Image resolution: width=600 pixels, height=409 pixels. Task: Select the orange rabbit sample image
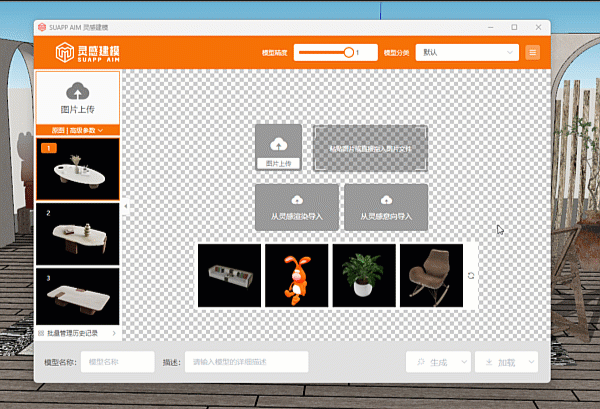point(297,275)
